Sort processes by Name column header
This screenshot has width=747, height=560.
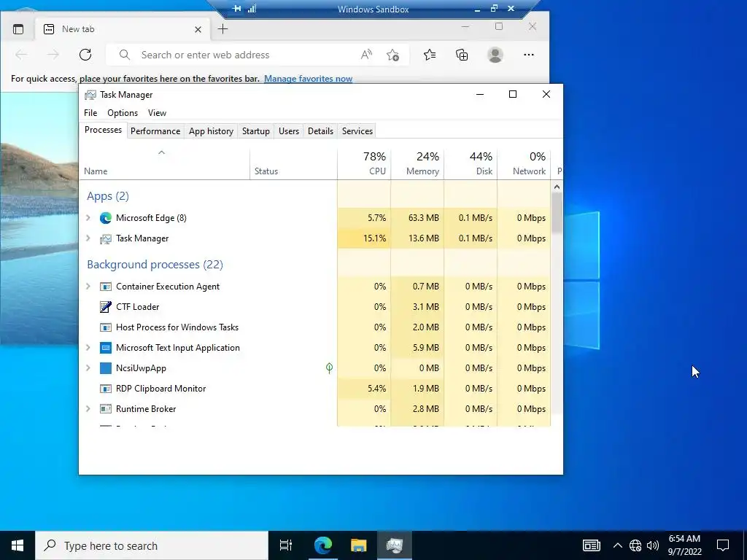(164, 164)
